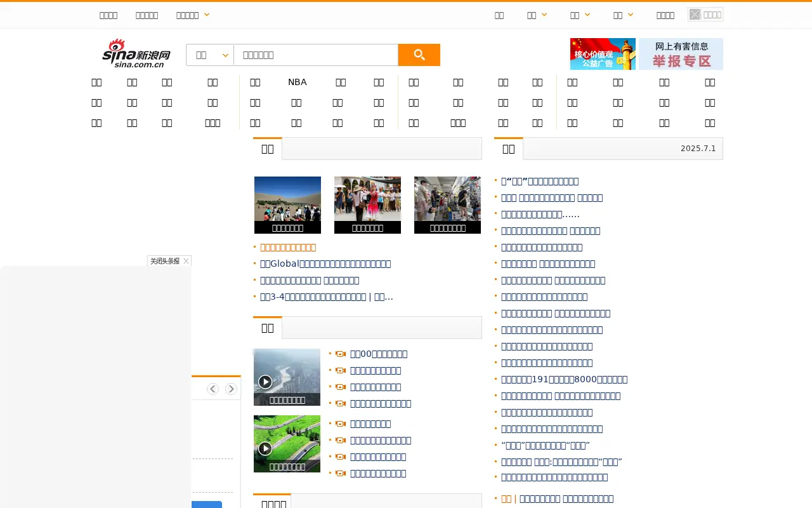This screenshot has width=812, height=508.
Task: Close the headline popup with the X
Action: coord(186,261)
